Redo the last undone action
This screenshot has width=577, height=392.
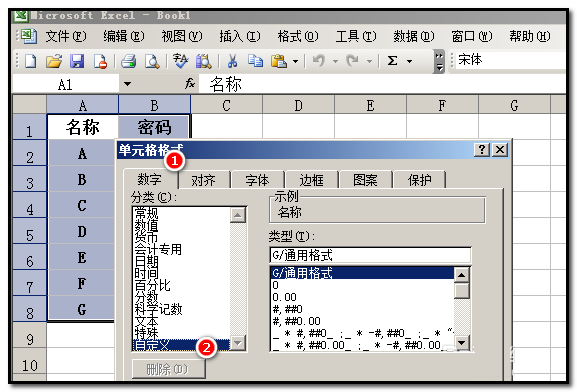(x=353, y=61)
